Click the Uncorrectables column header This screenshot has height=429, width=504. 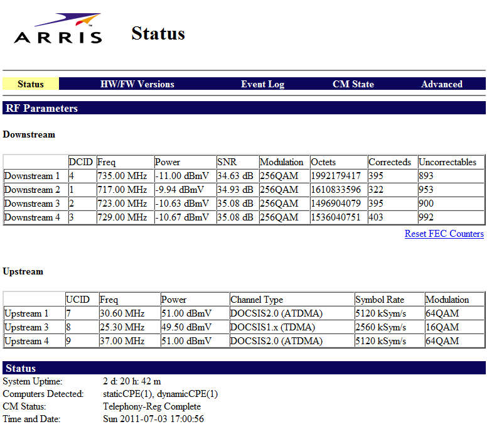(x=448, y=162)
